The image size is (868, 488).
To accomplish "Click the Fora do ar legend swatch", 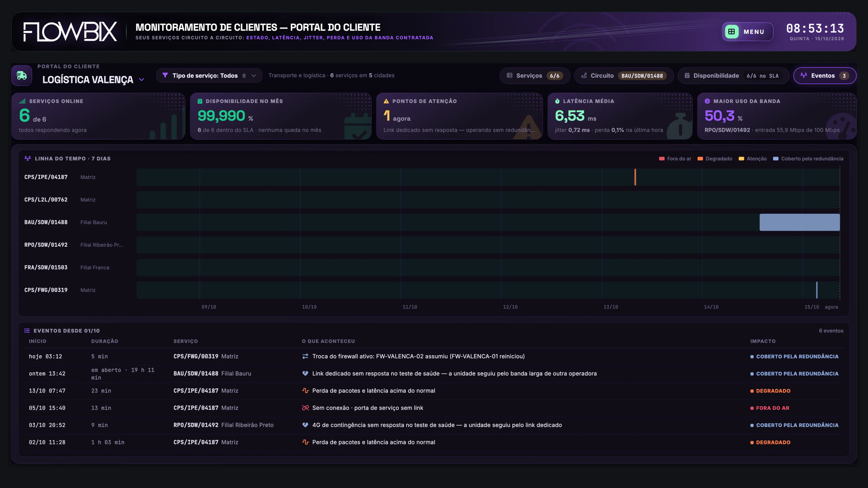I will (662, 159).
